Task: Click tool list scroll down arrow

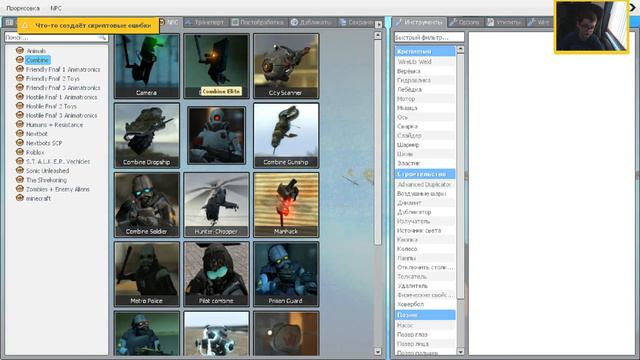Action: tap(460, 351)
